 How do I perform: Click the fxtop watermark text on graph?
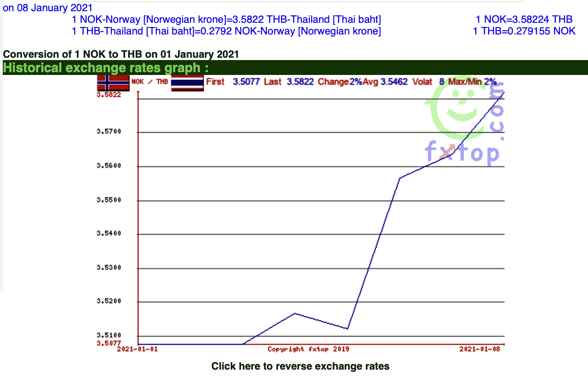click(x=461, y=152)
